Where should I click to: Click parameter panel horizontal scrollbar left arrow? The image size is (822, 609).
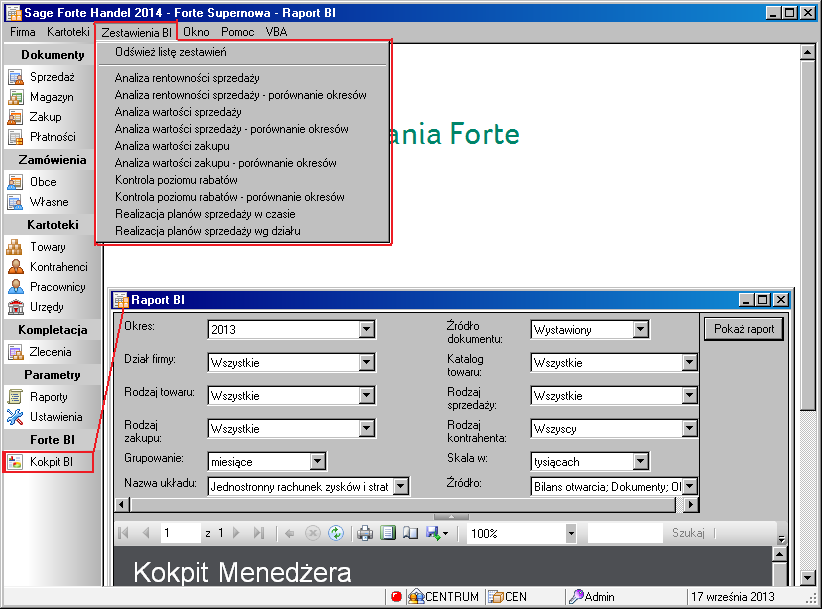(x=122, y=505)
